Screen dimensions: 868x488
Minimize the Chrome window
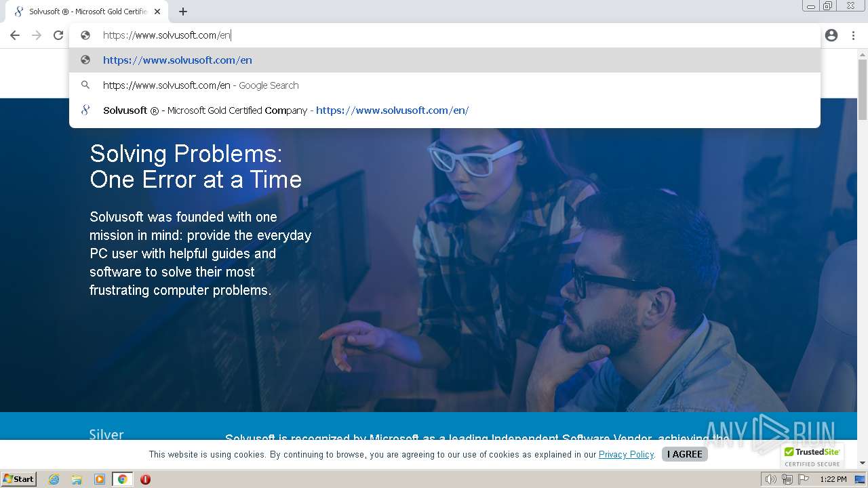tap(810, 5)
